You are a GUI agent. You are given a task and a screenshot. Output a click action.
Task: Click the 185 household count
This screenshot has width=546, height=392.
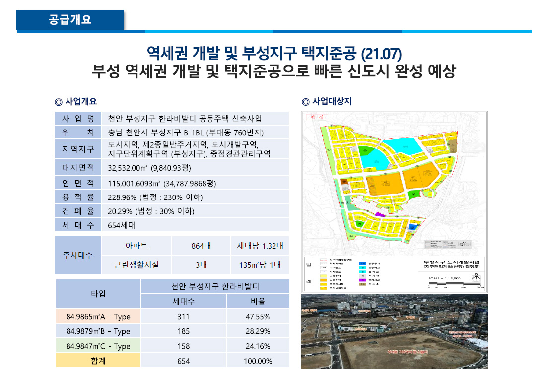coord(184,331)
